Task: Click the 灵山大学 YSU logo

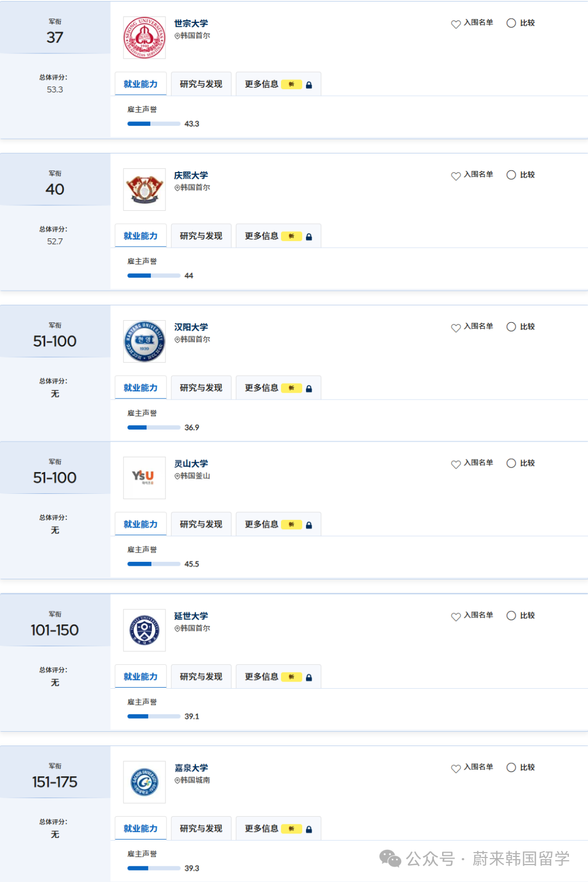Action: [144, 477]
